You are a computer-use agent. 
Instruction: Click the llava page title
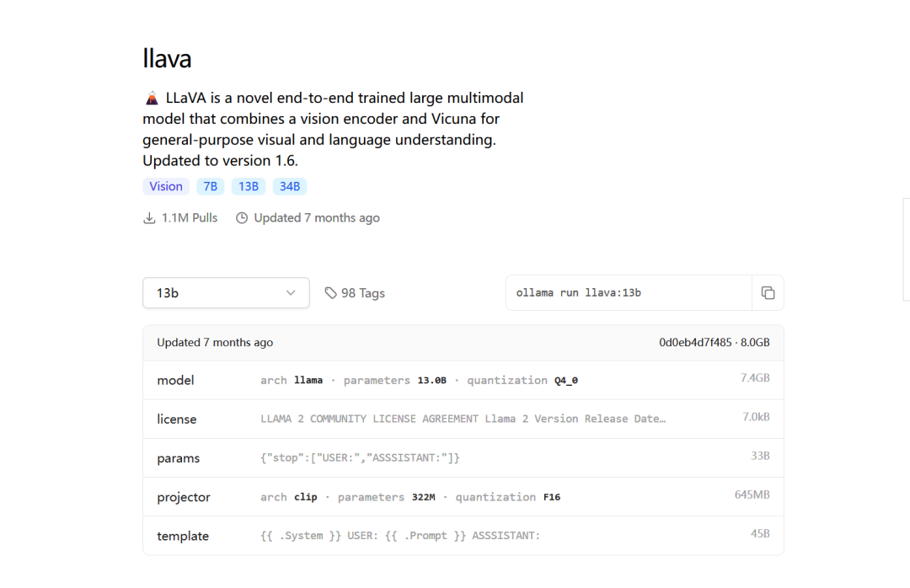coord(167,58)
